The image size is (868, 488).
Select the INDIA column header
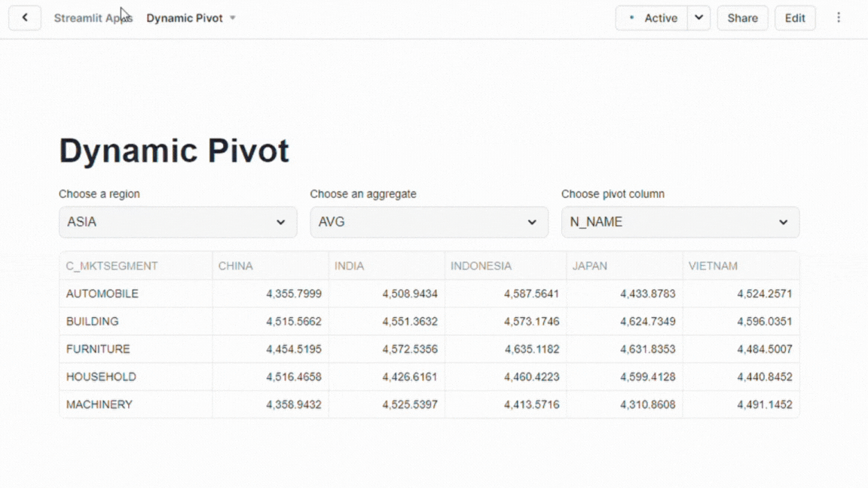click(349, 266)
